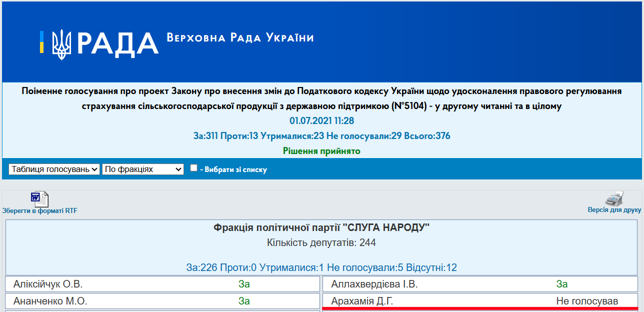
Task: Click the fraction header "СЛУГА НАРОДУ"
Action: [322, 227]
